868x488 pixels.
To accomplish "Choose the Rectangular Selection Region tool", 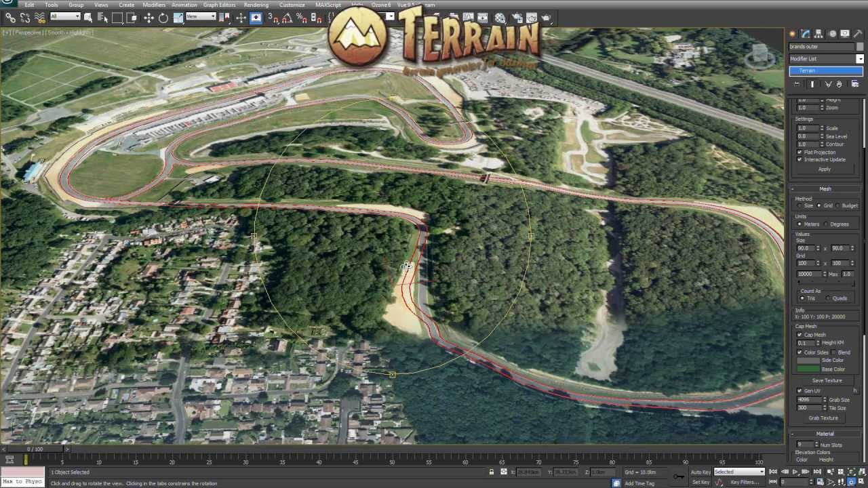I will (117, 18).
